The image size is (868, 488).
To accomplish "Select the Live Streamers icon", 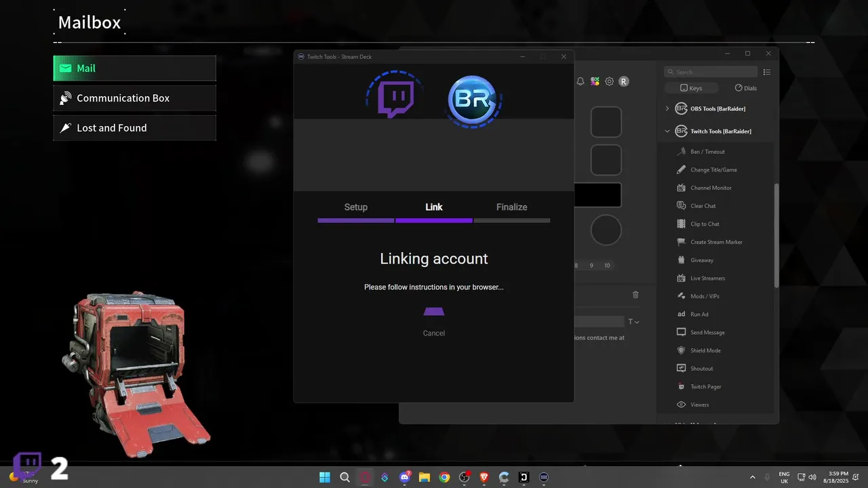I will 682,278.
